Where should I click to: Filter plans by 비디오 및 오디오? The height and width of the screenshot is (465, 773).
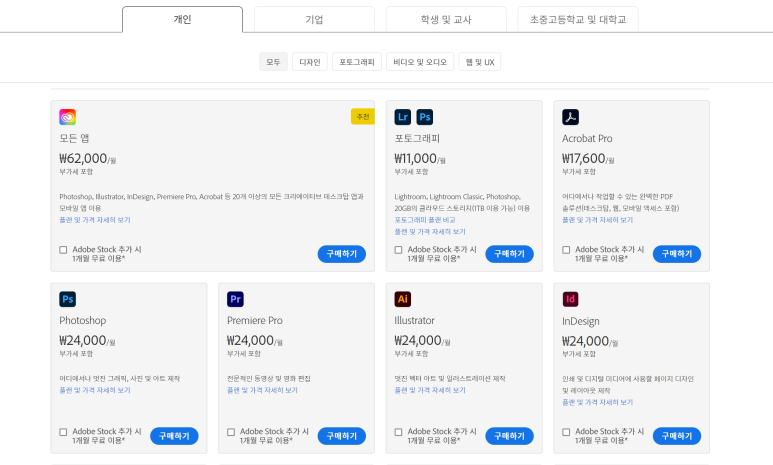pos(420,62)
